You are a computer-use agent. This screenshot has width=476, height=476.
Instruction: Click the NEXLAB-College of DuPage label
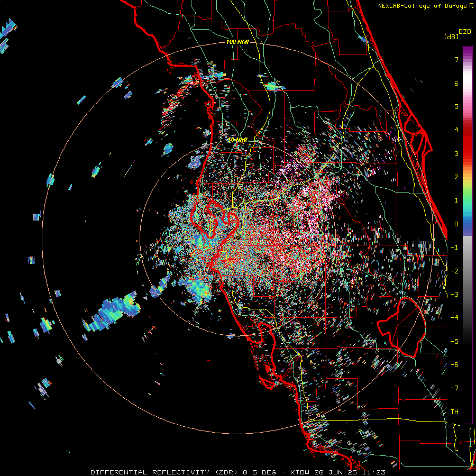pyautogui.click(x=426, y=6)
